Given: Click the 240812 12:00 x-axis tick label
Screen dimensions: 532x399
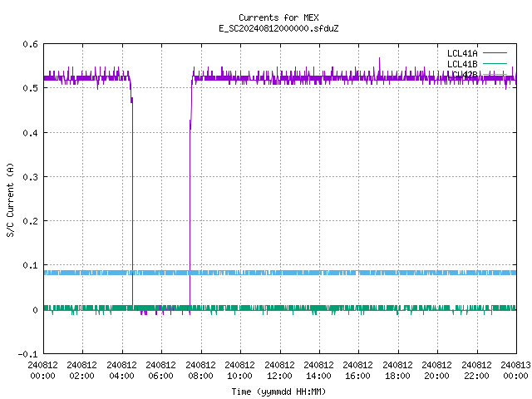Looking at the screenshot, I should [x=279, y=371].
